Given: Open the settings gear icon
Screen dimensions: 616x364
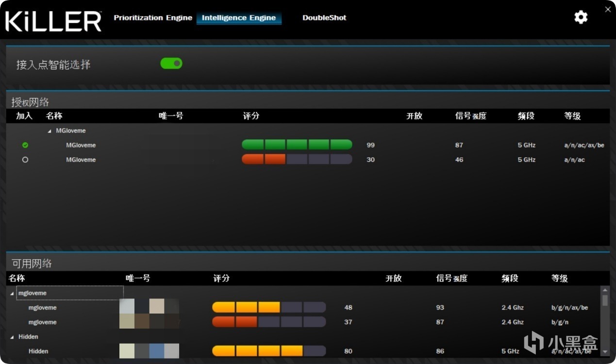Looking at the screenshot, I should 581,17.
